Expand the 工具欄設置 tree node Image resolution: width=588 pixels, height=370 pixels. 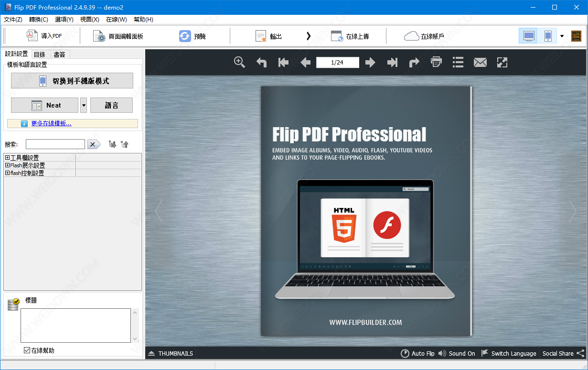pyautogui.click(x=7, y=158)
